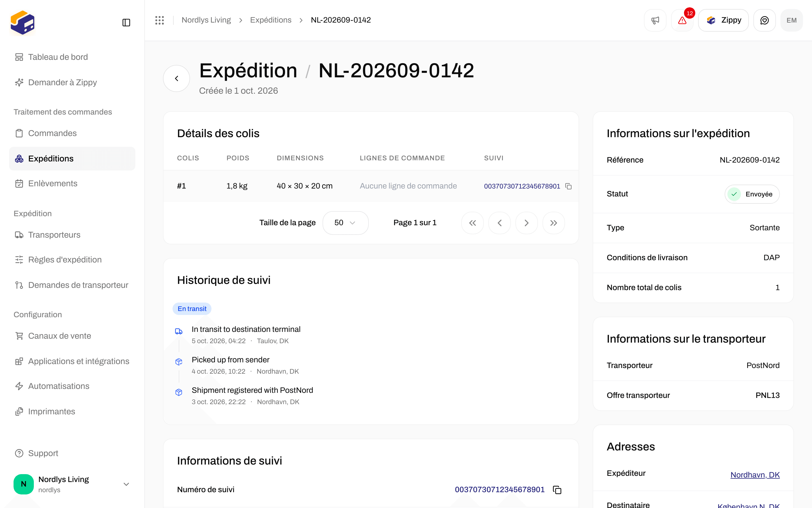The height and width of the screenshot is (508, 812).
Task: Click the En transit status tag
Action: click(x=192, y=309)
